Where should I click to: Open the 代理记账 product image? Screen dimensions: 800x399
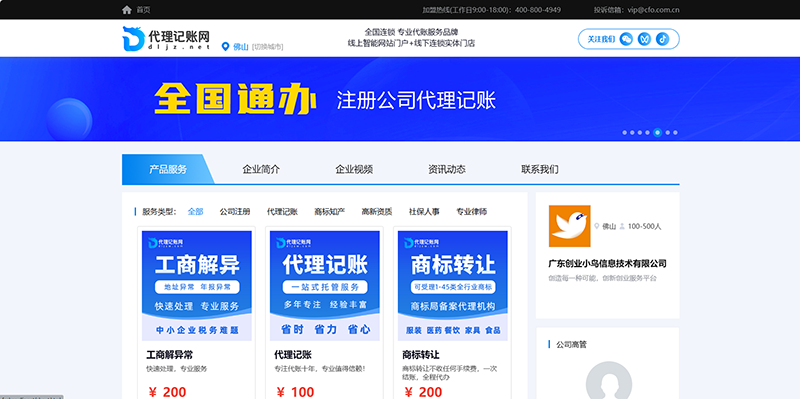[325, 286]
